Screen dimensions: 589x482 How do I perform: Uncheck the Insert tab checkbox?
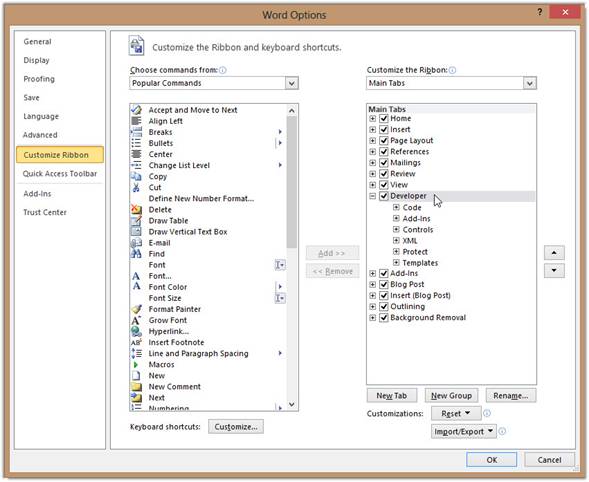coord(384,129)
